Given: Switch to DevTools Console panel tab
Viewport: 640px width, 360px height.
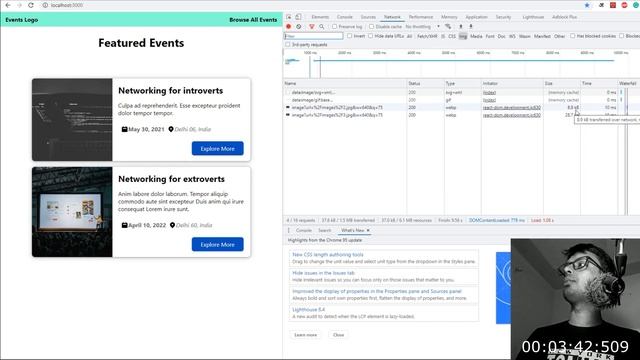Looking at the screenshot, I should point(344,17).
